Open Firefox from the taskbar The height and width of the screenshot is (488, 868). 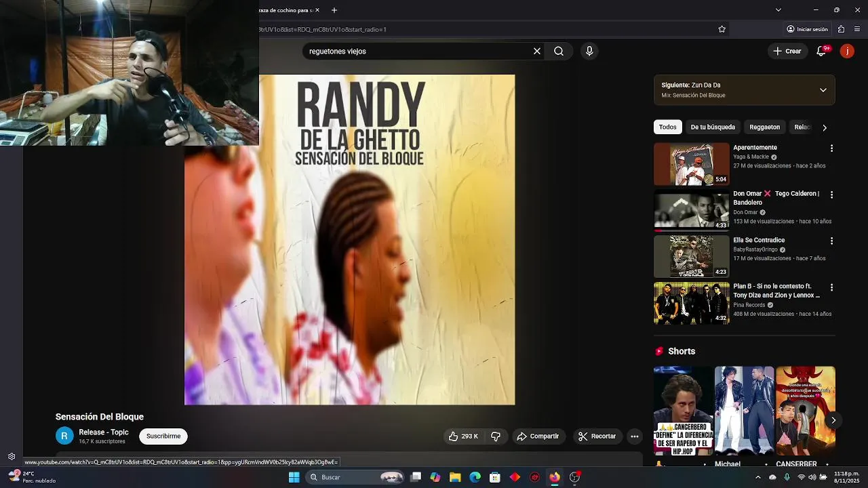pos(555,477)
